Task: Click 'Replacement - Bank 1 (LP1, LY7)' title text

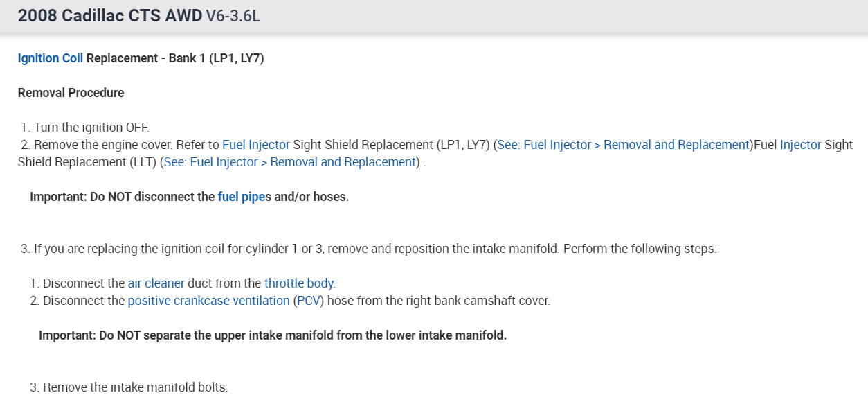Action: click(174, 58)
